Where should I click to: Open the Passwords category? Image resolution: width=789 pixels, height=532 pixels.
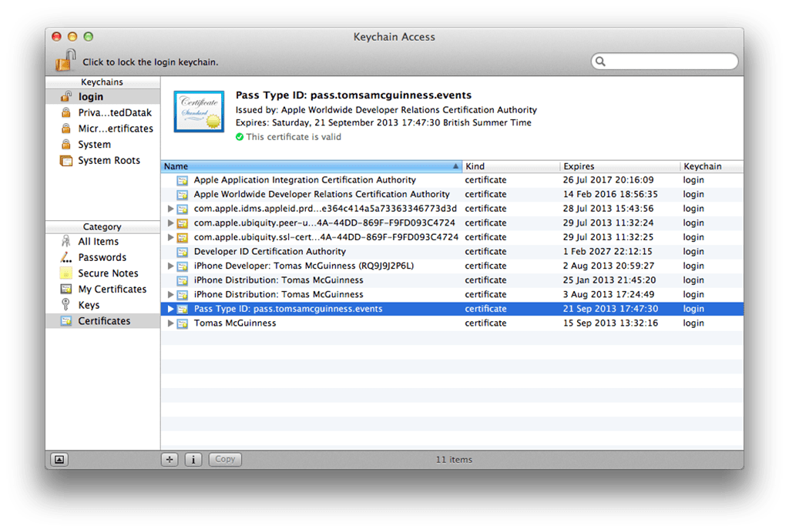[x=102, y=257]
